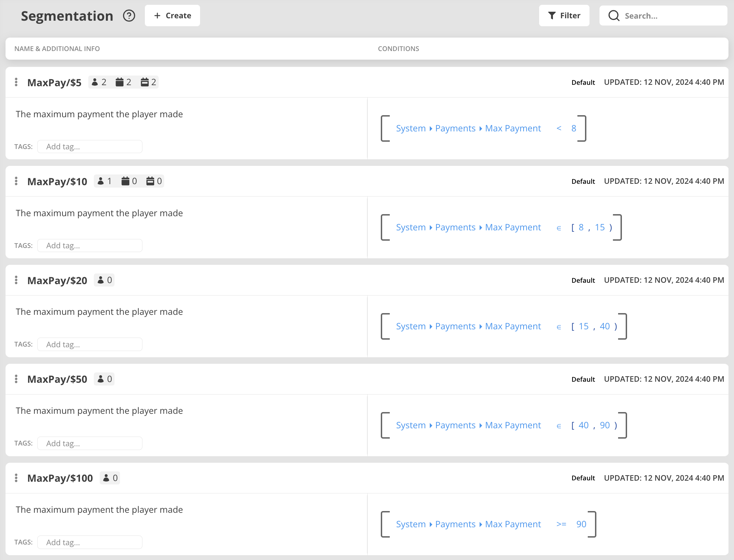Click the Payments condition link for MaxPay/$50
734x560 pixels.
[455, 425]
